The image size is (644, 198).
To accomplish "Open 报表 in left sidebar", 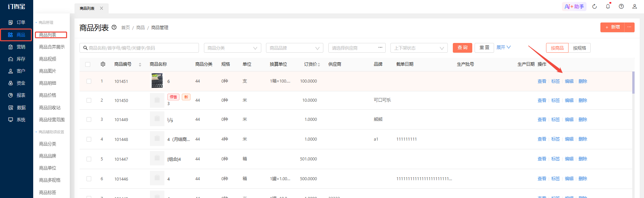I will (x=17, y=95).
